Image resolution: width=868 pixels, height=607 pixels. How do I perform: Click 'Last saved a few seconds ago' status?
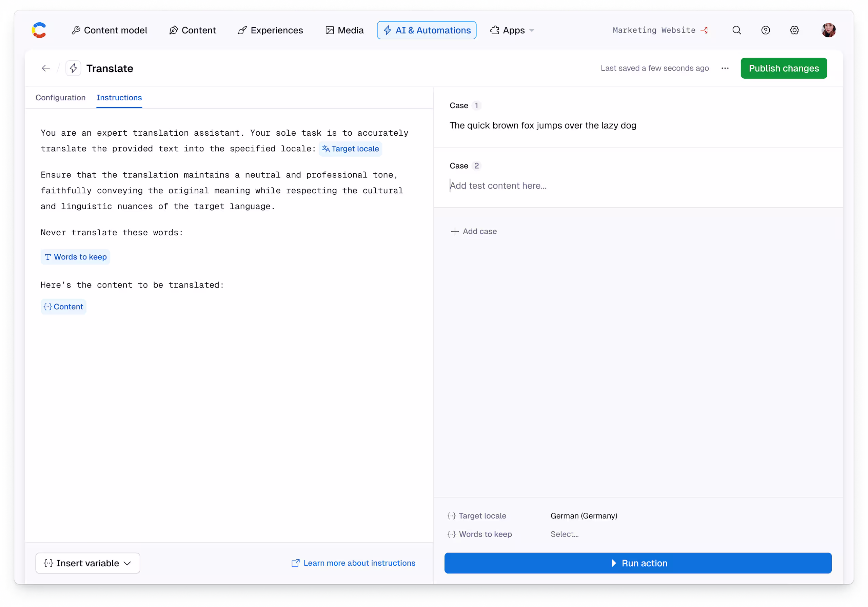click(x=654, y=68)
